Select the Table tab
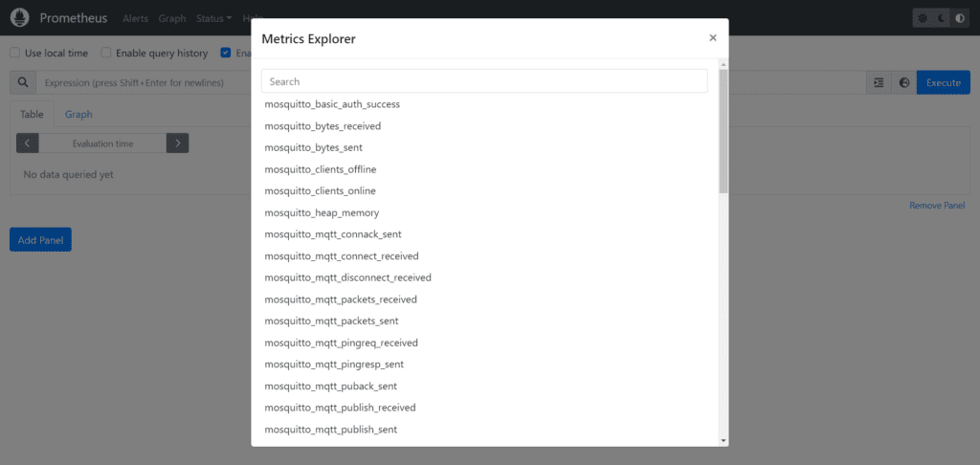This screenshot has height=465, width=980. [32, 115]
